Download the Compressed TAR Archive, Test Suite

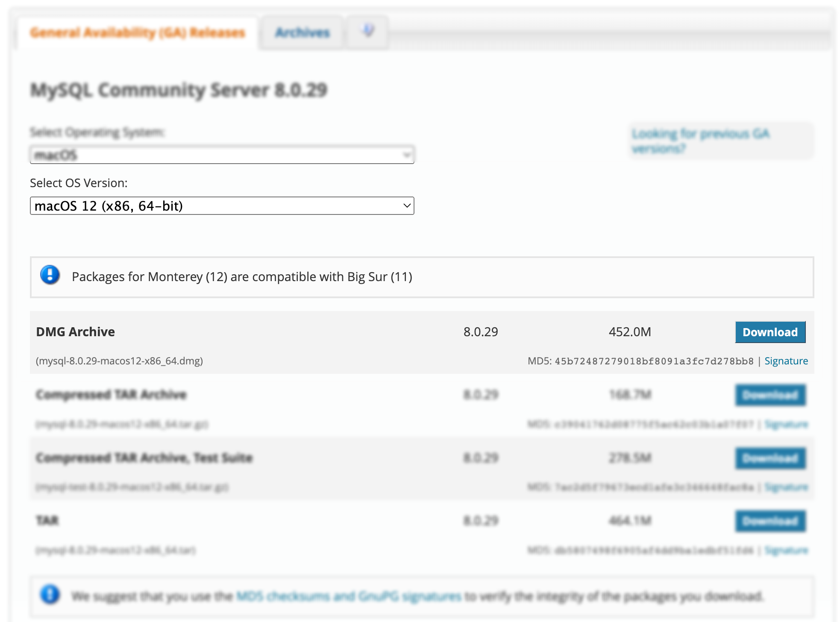(x=770, y=458)
